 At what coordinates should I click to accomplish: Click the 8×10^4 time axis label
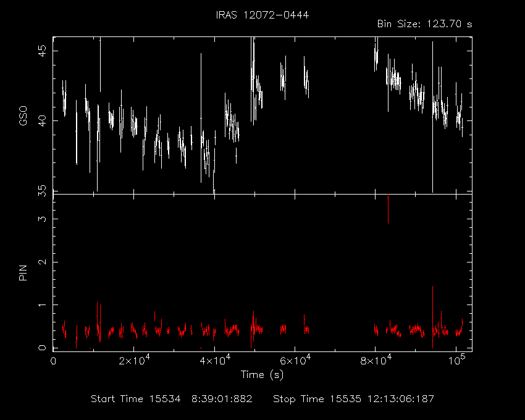[x=376, y=359]
